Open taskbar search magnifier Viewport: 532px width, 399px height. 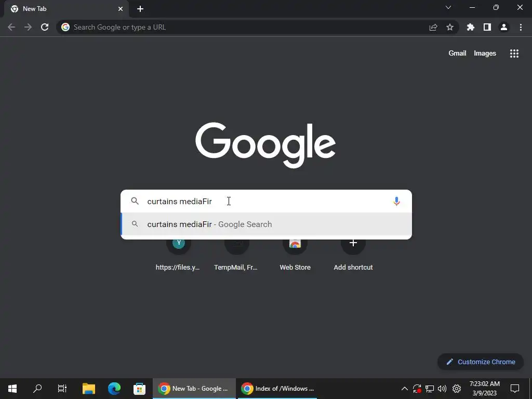[x=37, y=389]
